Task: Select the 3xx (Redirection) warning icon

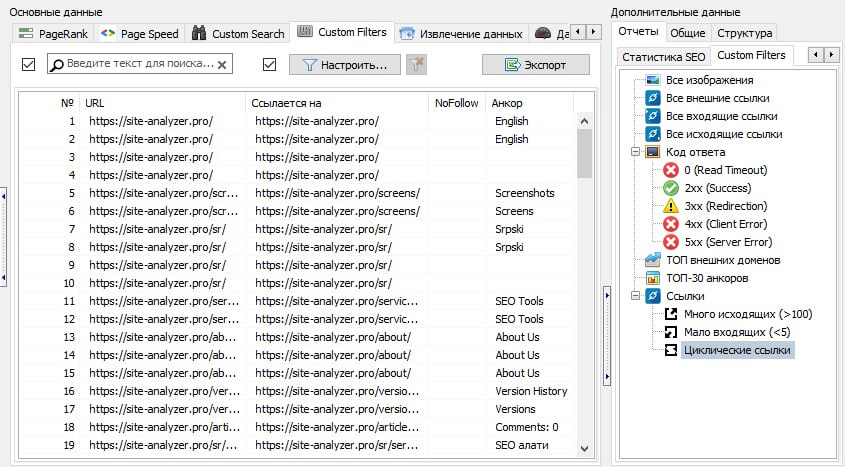Action: point(670,206)
